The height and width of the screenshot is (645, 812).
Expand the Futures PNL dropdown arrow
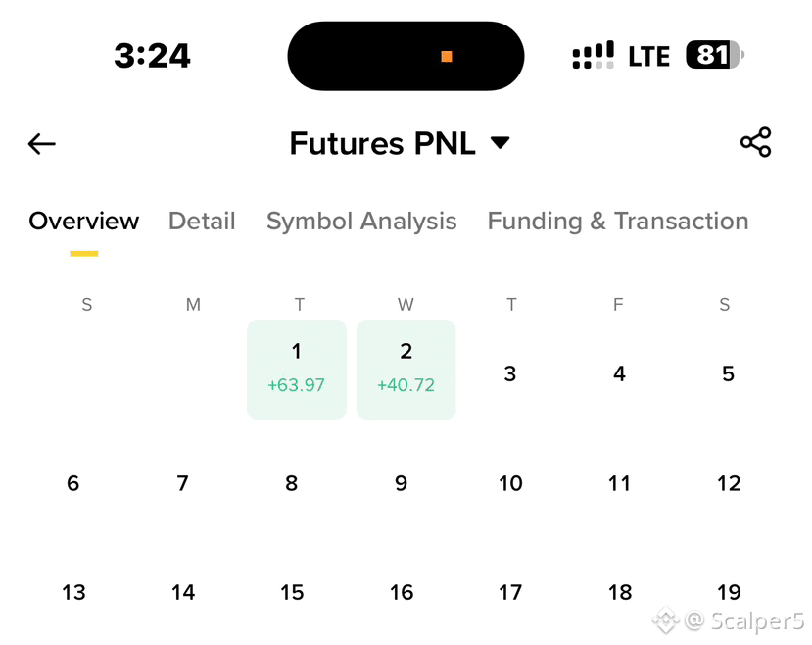click(x=501, y=142)
